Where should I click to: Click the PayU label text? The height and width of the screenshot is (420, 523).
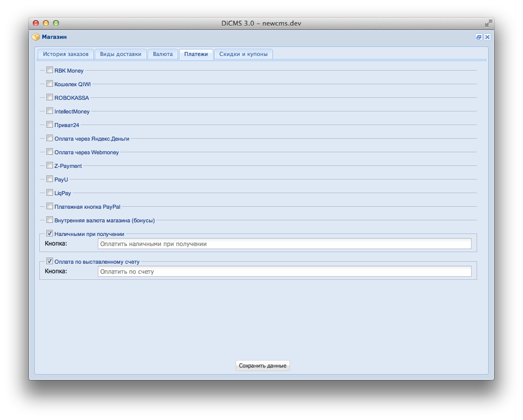coord(61,179)
